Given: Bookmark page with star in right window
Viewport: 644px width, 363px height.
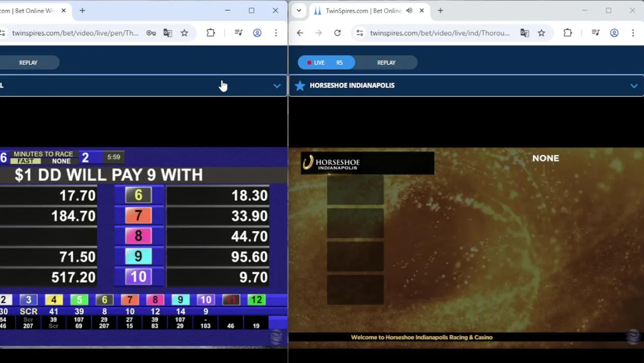Looking at the screenshot, I should [541, 33].
